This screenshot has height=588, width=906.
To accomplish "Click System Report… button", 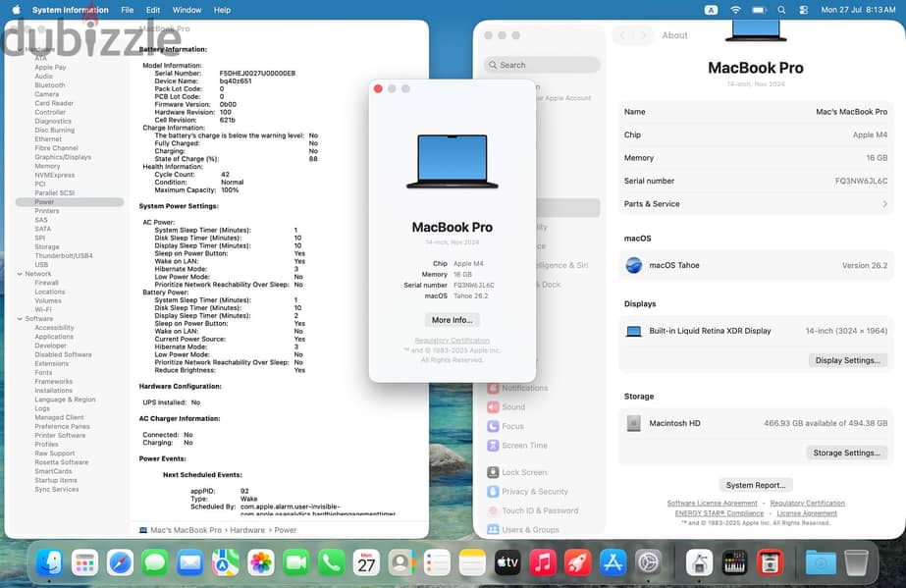I will tap(755, 485).
